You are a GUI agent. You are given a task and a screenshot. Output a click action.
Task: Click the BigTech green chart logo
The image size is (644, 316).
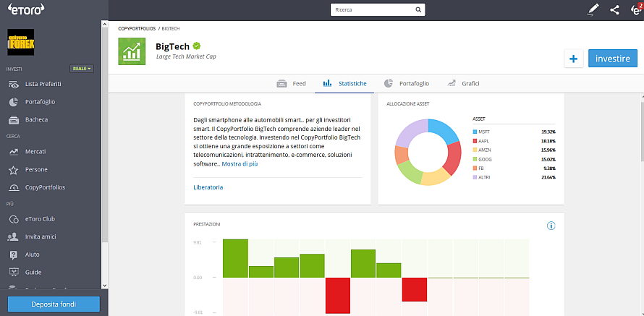(x=132, y=51)
